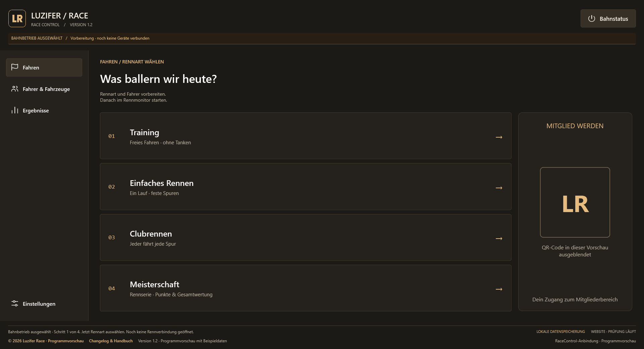Click the power icon in Bahnstatus button
644x349 pixels.
coord(592,19)
